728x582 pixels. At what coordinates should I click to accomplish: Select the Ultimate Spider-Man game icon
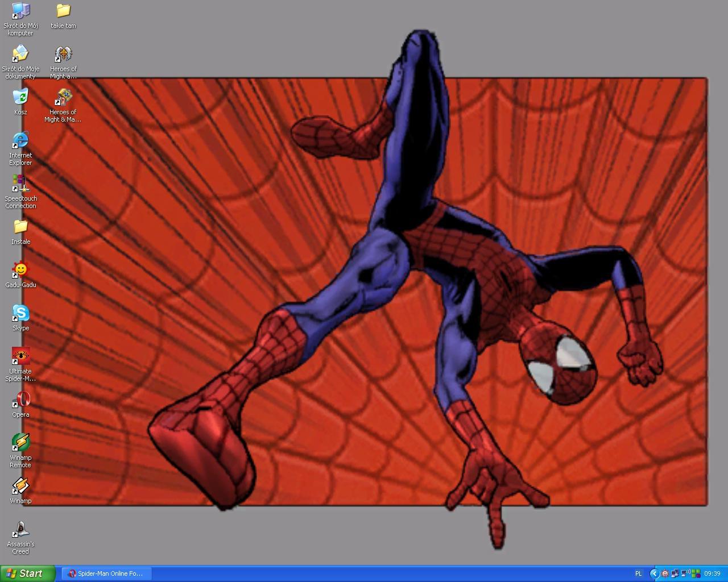tap(20, 356)
